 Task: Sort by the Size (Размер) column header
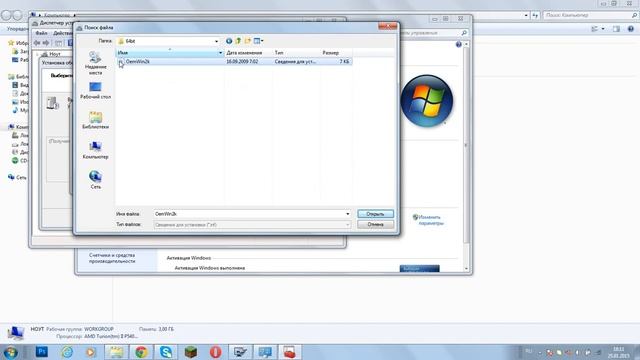click(336, 53)
